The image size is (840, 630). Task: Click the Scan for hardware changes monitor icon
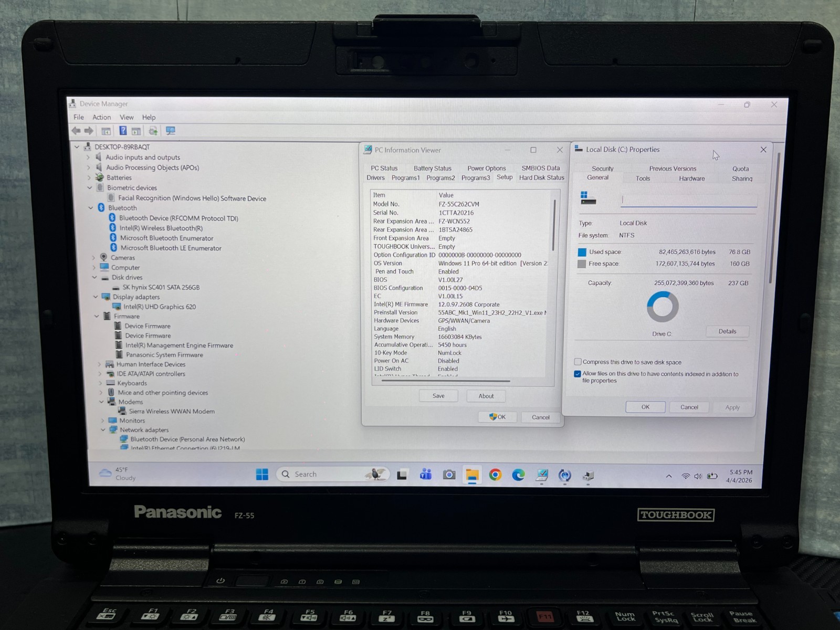[x=171, y=131]
